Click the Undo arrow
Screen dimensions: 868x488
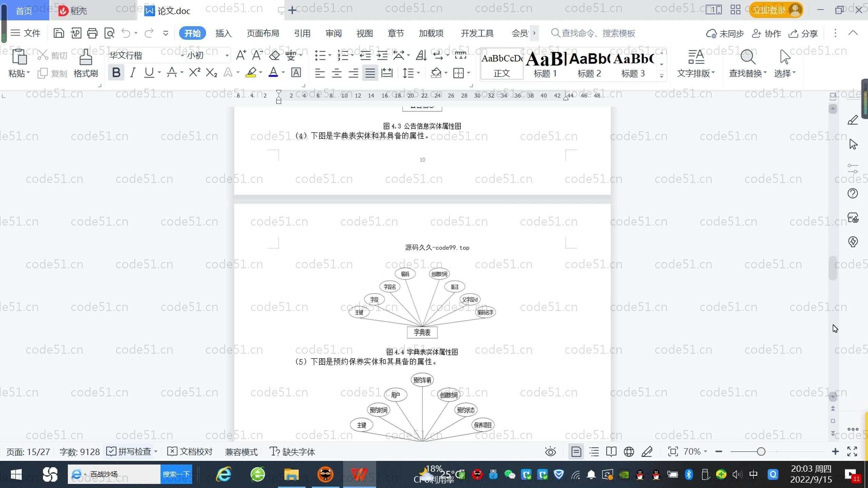(x=126, y=33)
